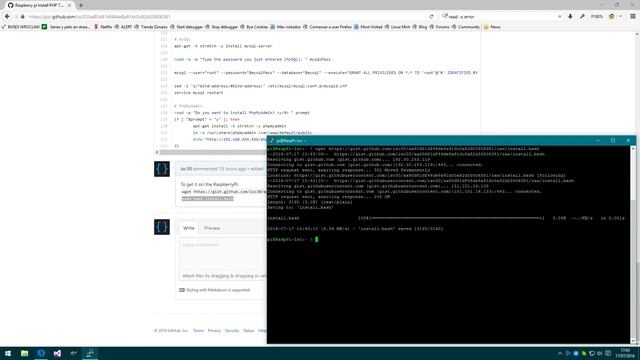Open the News bookmark folder

pos(492,27)
